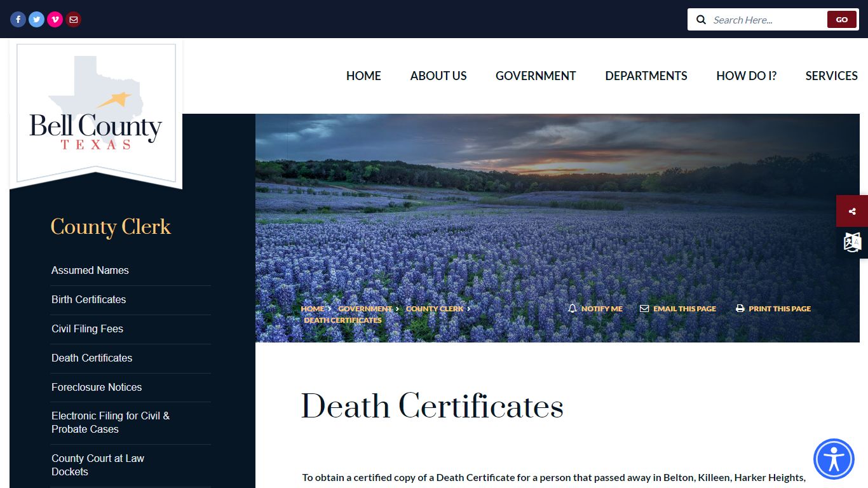Open the translate language icon
The width and height of the screenshot is (868, 488).
852,243
